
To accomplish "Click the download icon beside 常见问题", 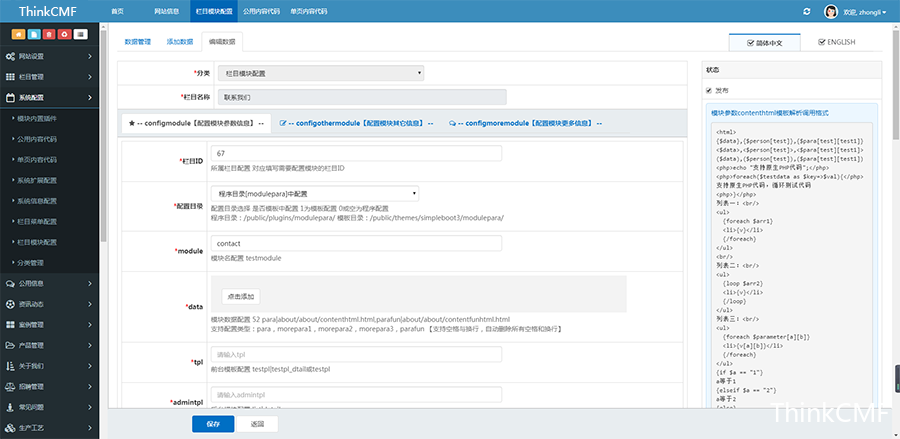I will (x=10, y=407).
